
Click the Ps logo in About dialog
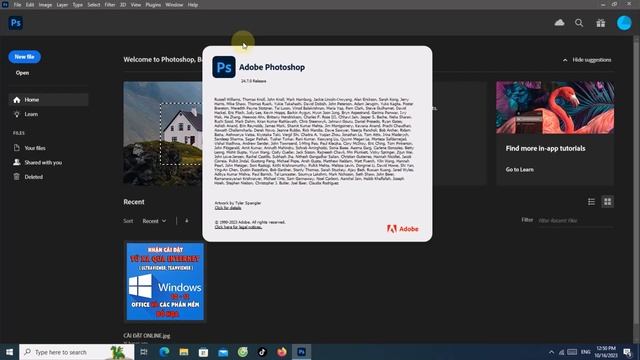pos(224,67)
